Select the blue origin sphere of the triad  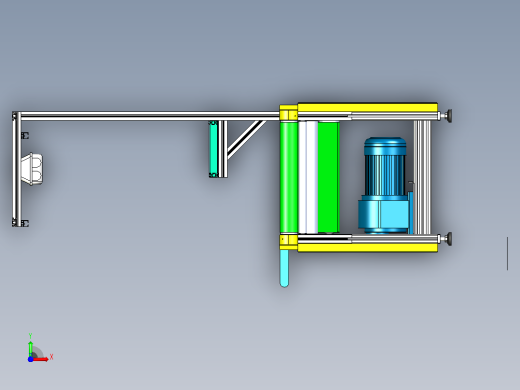point(30,359)
